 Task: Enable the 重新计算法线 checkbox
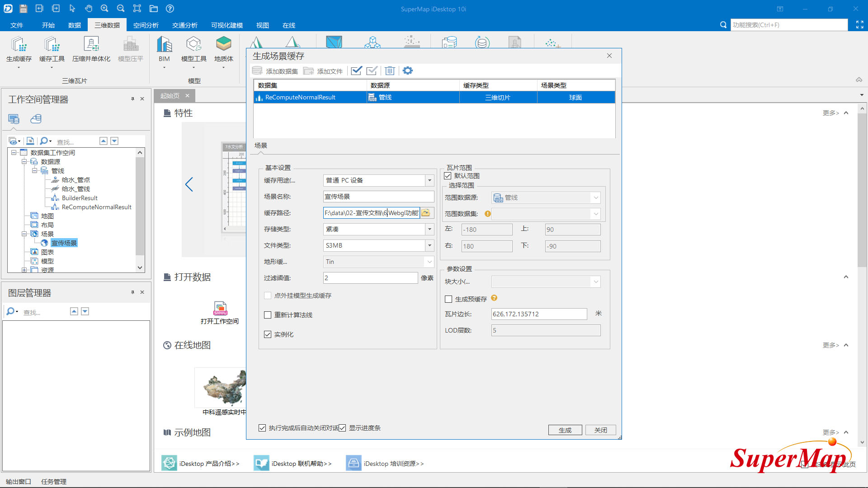268,315
